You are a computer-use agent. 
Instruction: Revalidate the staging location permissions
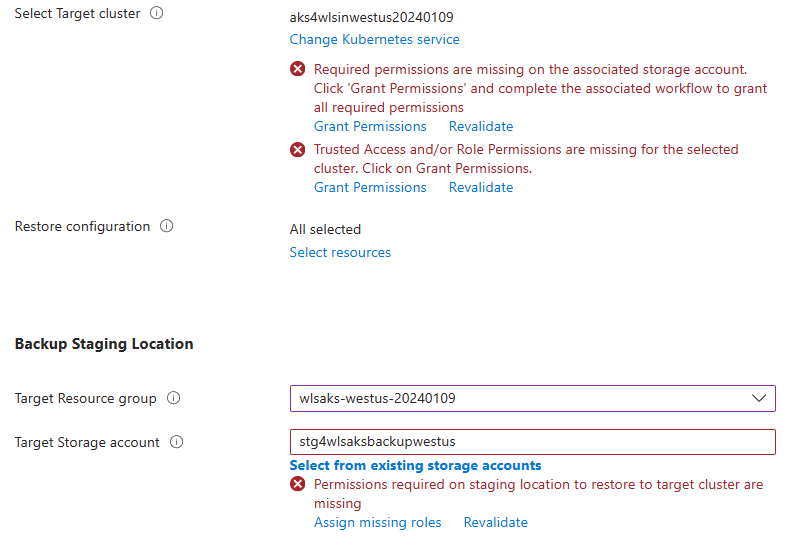[496, 522]
